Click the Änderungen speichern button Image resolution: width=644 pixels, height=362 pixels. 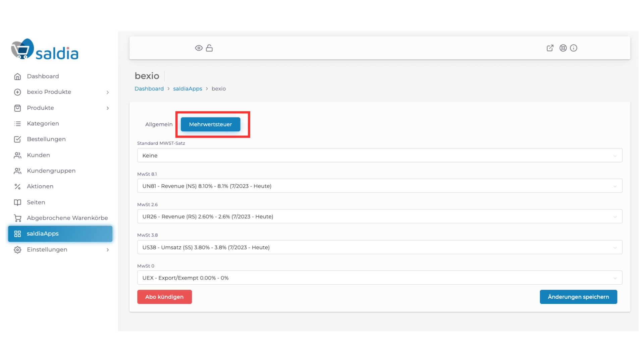(578, 297)
